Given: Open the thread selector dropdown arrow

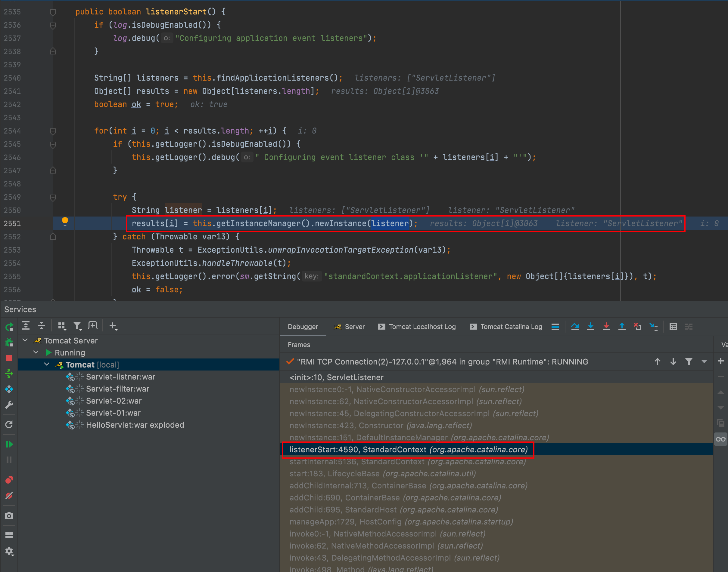Looking at the screenshot, I should pos(704,362).
